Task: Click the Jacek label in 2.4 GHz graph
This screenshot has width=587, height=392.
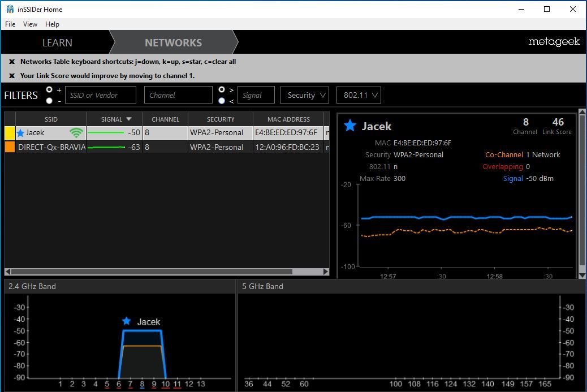Action: (x=149, y=322)
